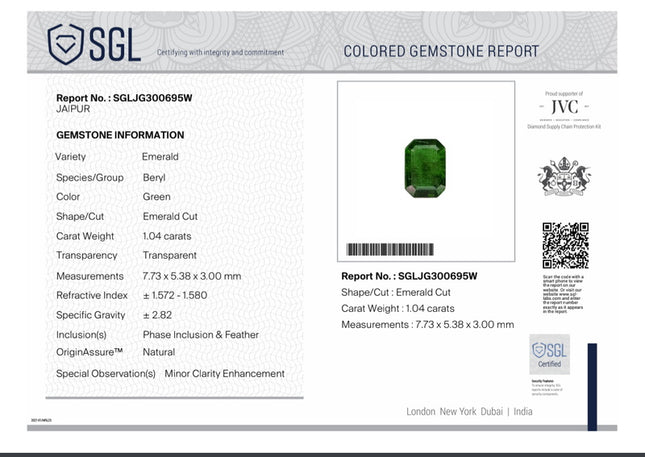Click the table value '1.04 carats'
The height and width of the screenshot is (457, 645).
167,236
